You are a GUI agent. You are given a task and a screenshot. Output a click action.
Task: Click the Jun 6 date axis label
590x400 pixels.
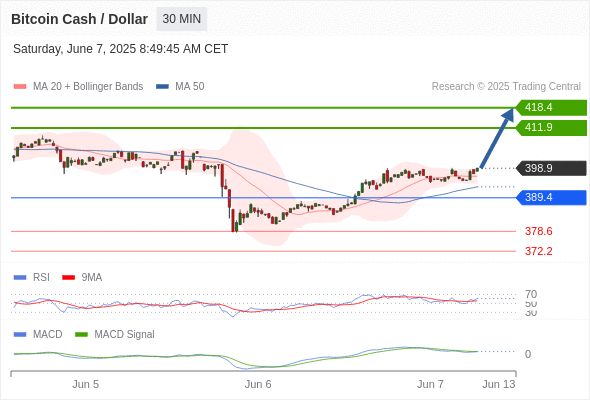pos(258,384)
